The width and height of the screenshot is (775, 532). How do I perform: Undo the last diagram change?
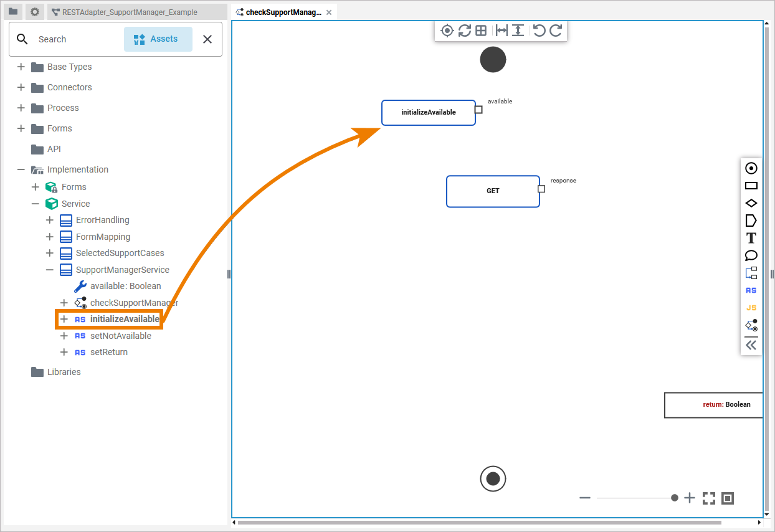pyautogui.click(x=540, y=31)
